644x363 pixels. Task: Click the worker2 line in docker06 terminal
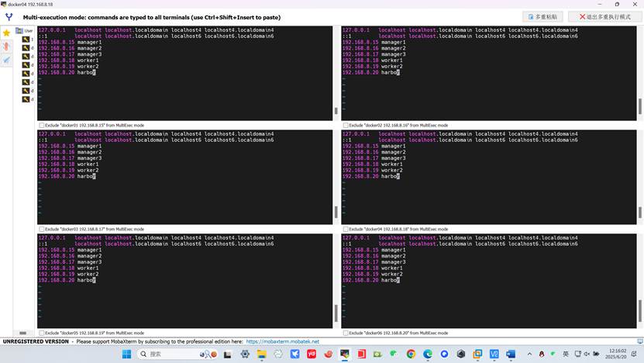pyautogui.click(x=373, y=275)
